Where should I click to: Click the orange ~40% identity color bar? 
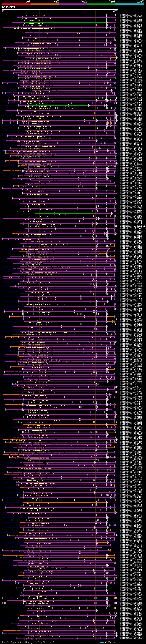pos(45,4)
